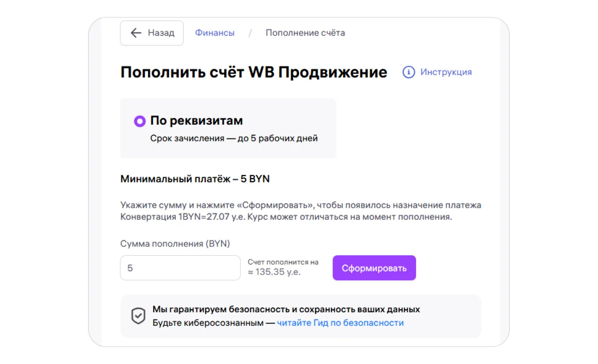Screen dimensions: 598x364
Task: Select the "По реквизитам" radio button
Action: tap(140, 121)
